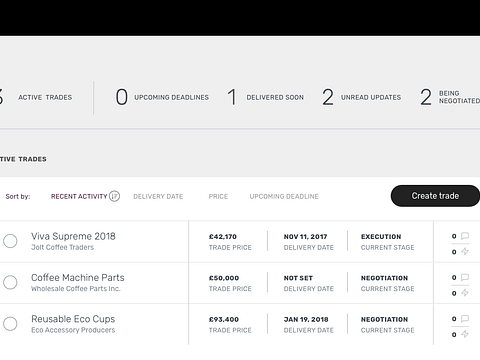The width and height of the screenshot is (480, 360).
Task: Sort trades by Price
Action: (218, 196)
